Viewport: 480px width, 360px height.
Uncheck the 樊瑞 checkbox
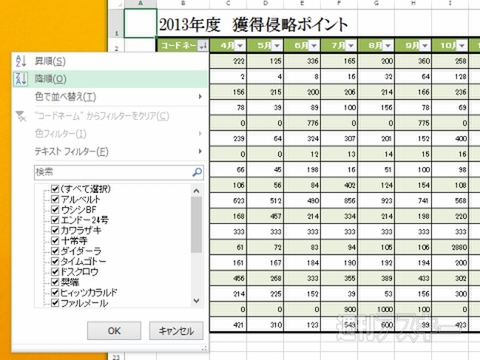point(55,282)
